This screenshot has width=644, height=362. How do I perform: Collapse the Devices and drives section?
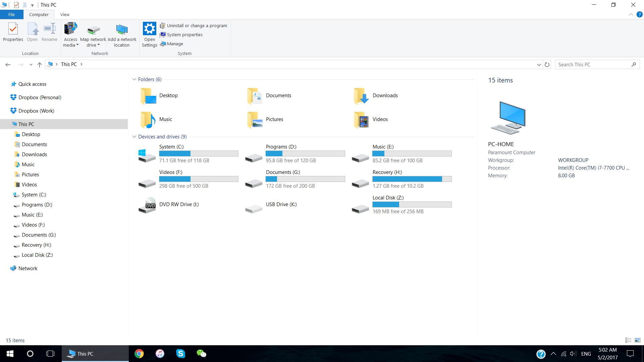point(134,137)
